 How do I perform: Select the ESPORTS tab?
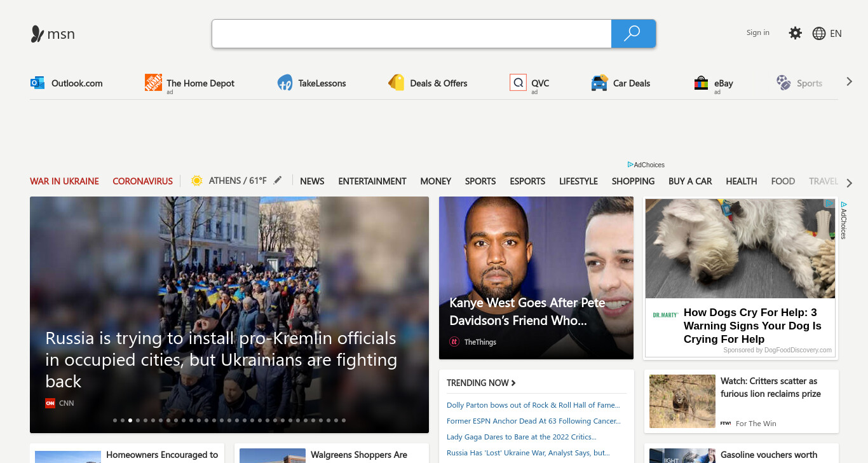[x=527, y=181]
